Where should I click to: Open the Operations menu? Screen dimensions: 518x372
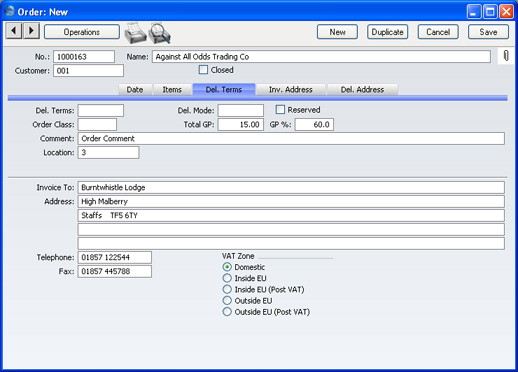(82, 32)
